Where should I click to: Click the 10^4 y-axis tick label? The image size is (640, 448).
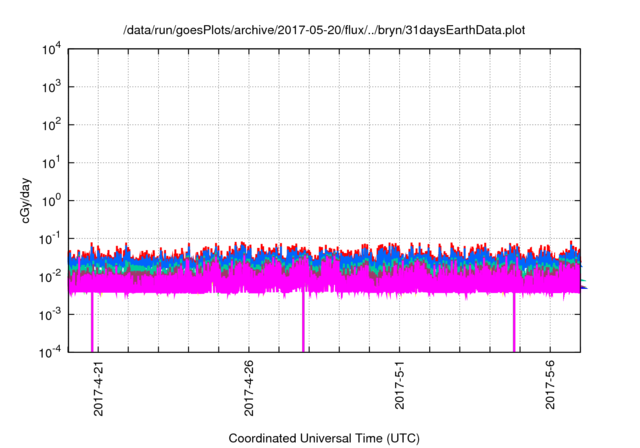52,50
